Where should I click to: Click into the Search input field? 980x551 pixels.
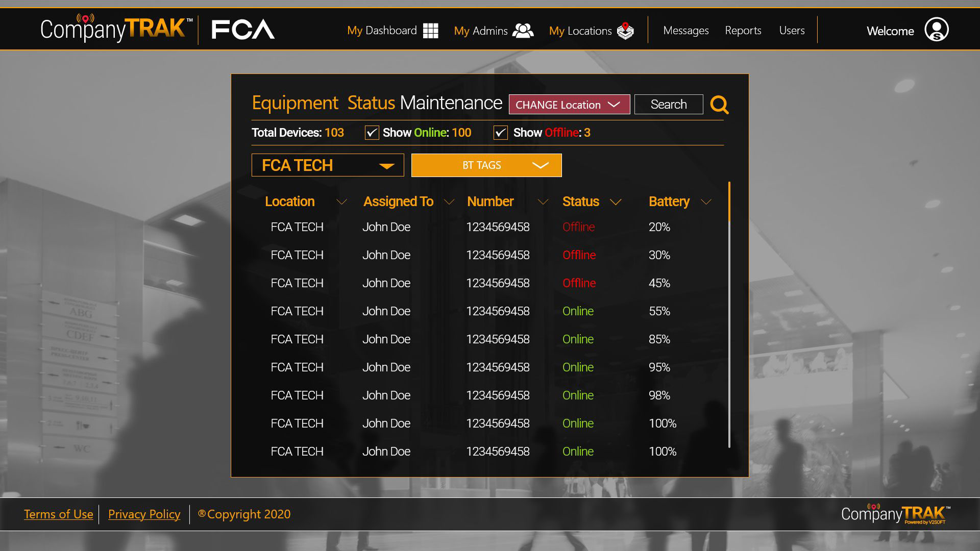(669, 105)
